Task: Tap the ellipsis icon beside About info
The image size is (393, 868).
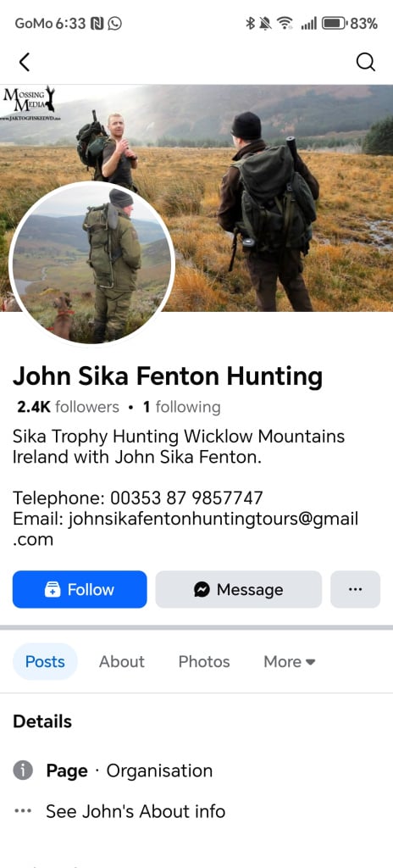Action: [x=23, y=811]
